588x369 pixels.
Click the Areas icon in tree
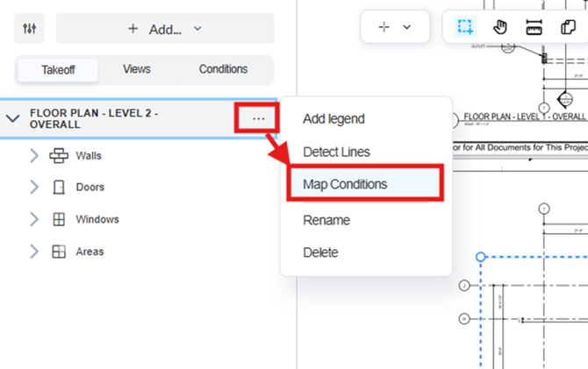coord(59,252)
